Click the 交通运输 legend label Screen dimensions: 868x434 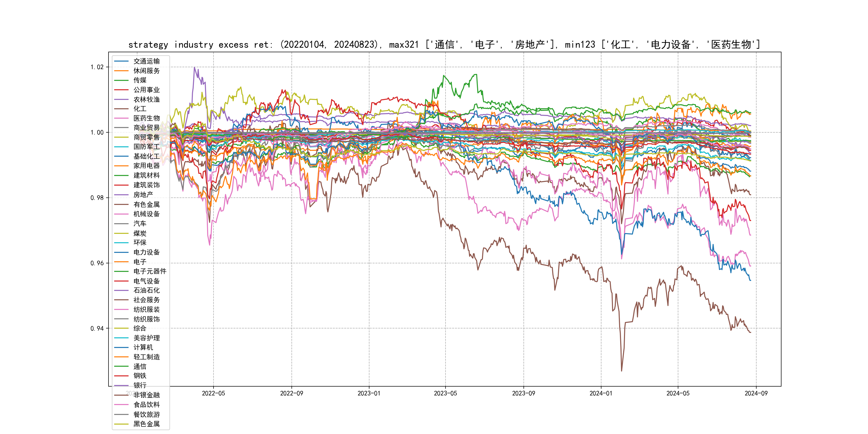[x=146, y=61]
